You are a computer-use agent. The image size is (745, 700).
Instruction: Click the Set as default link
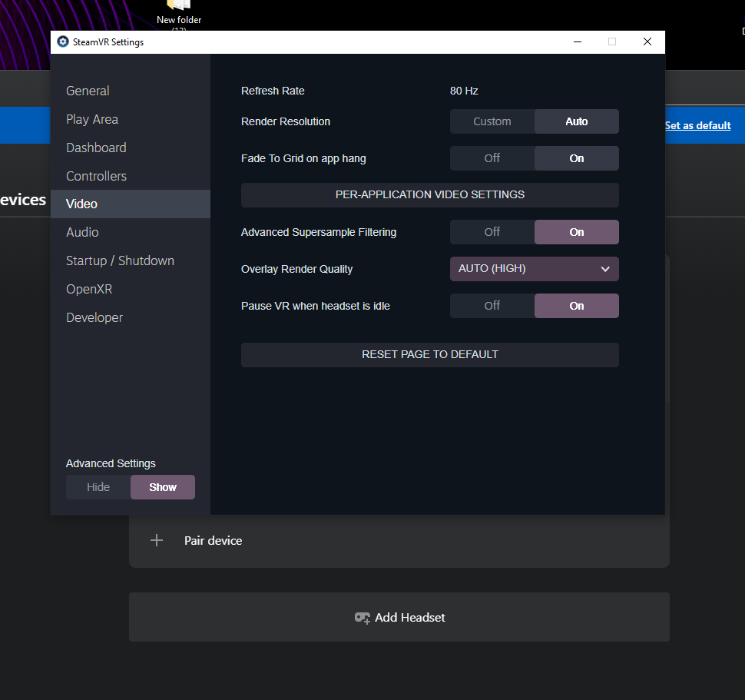tap(697, 125)
